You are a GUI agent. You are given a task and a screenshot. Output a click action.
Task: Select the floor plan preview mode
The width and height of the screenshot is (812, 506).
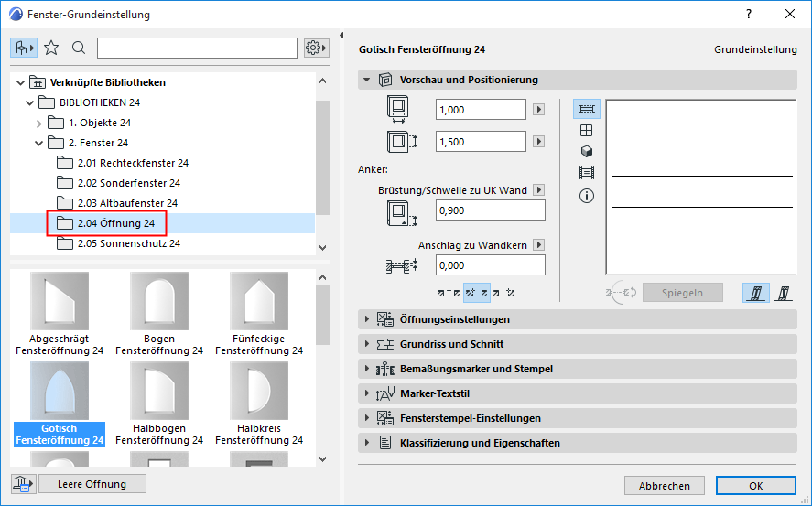[x=587, y=109]
